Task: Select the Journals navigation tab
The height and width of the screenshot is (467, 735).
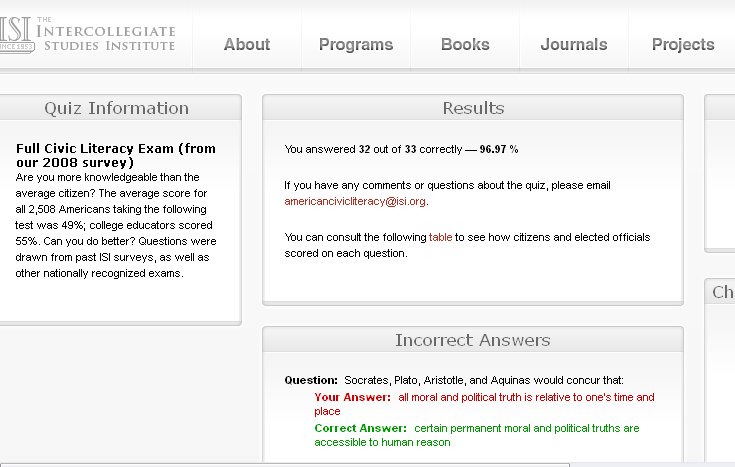Action: click(573, 44)
